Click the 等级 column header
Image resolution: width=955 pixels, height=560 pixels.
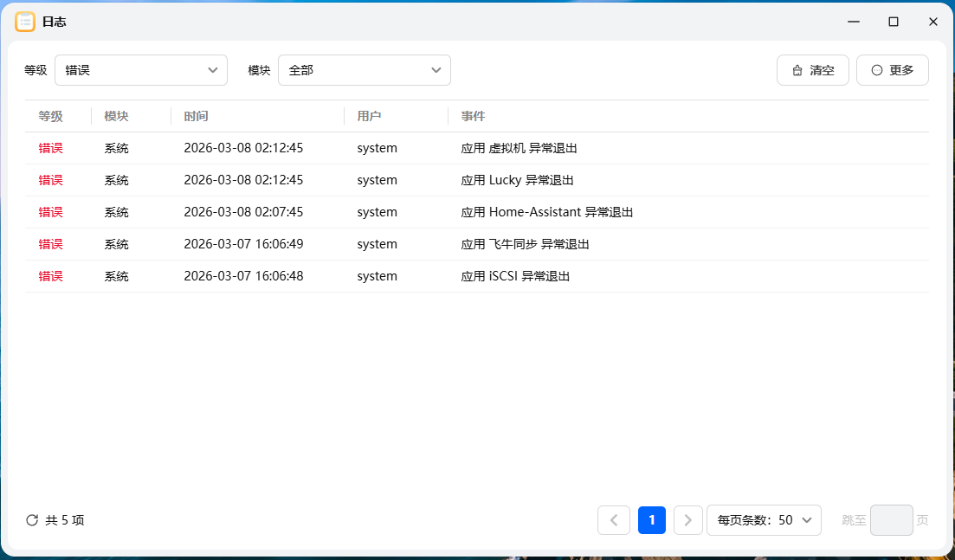[x=50, y=116]
